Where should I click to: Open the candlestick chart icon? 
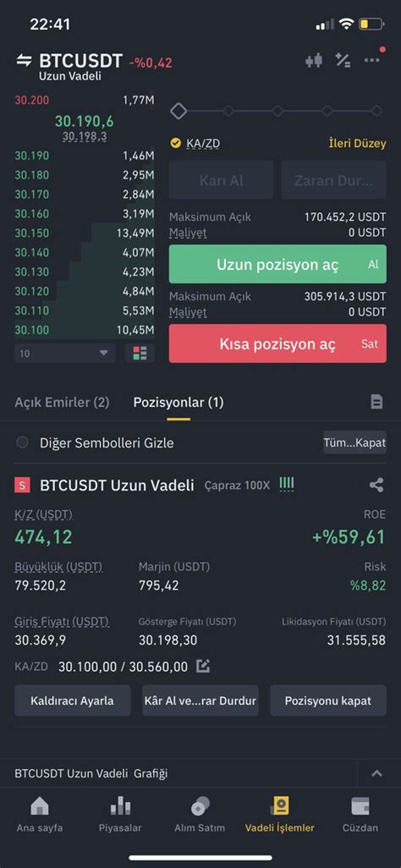[314, 60]
